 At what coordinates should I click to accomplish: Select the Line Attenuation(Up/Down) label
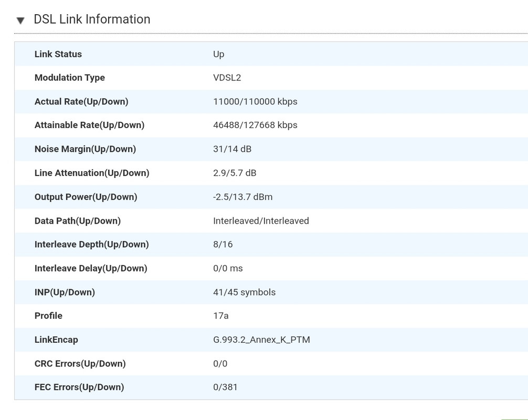click(92, 173)
